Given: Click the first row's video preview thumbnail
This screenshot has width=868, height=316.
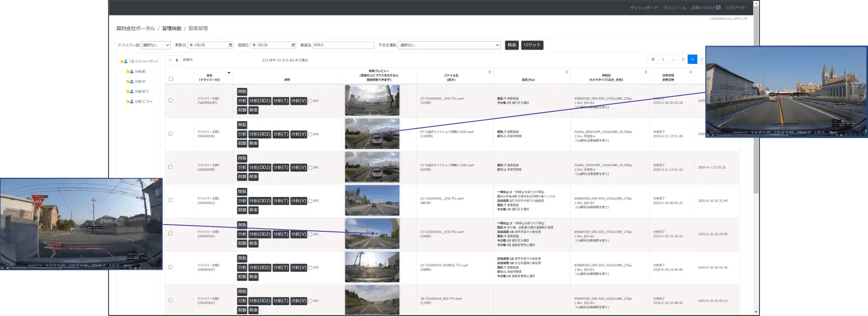Looking at the screenshot, I should tap(372, 101).
